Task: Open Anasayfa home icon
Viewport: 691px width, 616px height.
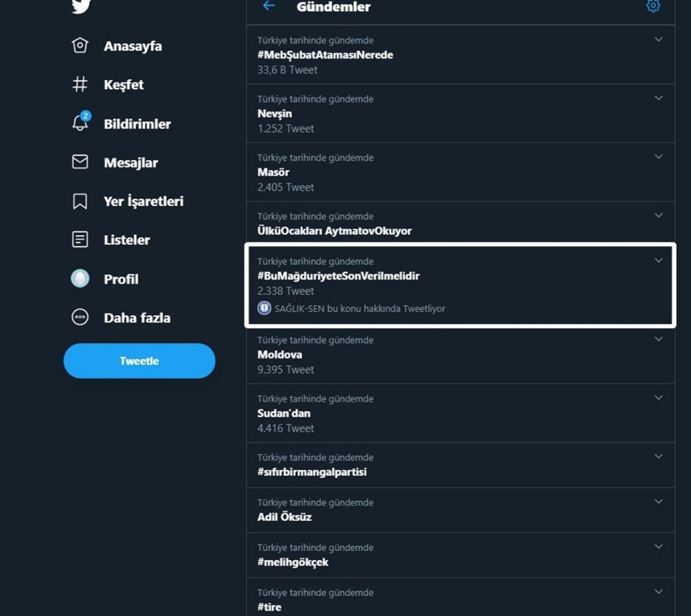Action: [x=79, y=46]
